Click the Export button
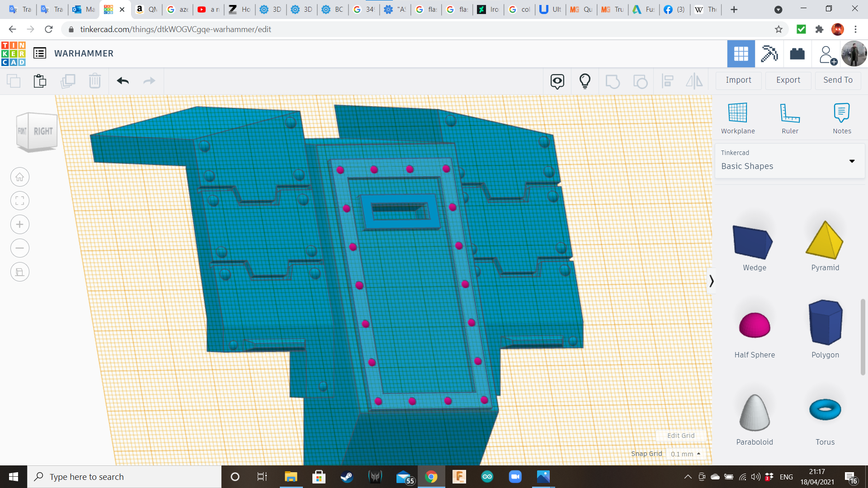This screenshot has height=488, width=868. point(788,80)
